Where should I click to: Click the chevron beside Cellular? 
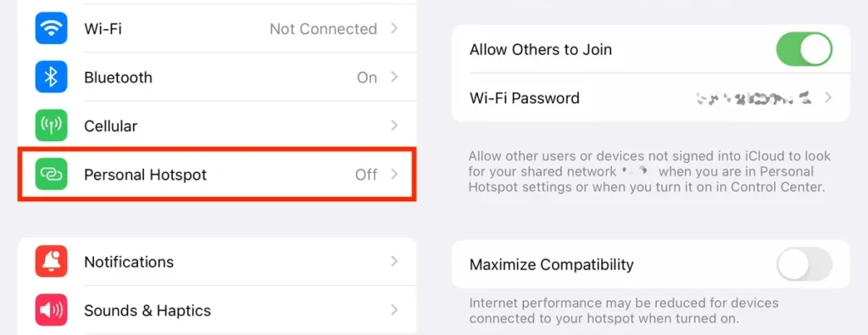pyautogui.click(x=394, y=126)
